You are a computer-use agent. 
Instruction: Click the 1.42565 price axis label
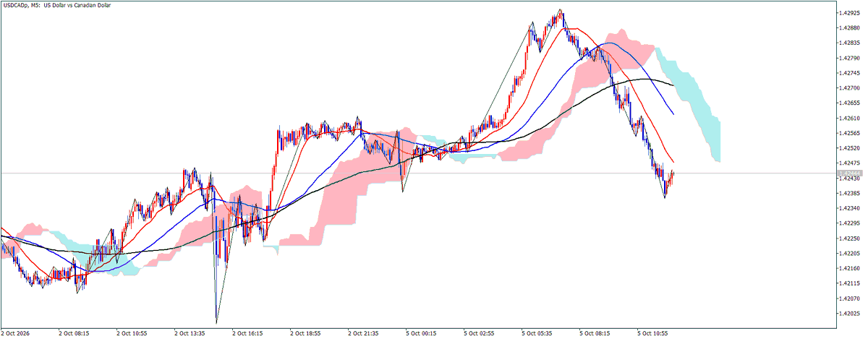(850, 133)
